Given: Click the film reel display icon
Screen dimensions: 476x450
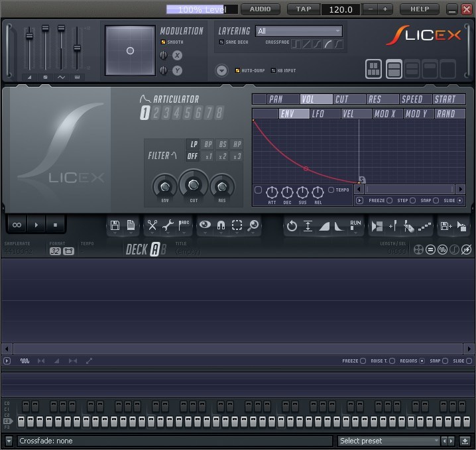Looking at the screenshot, I should 418,250.
